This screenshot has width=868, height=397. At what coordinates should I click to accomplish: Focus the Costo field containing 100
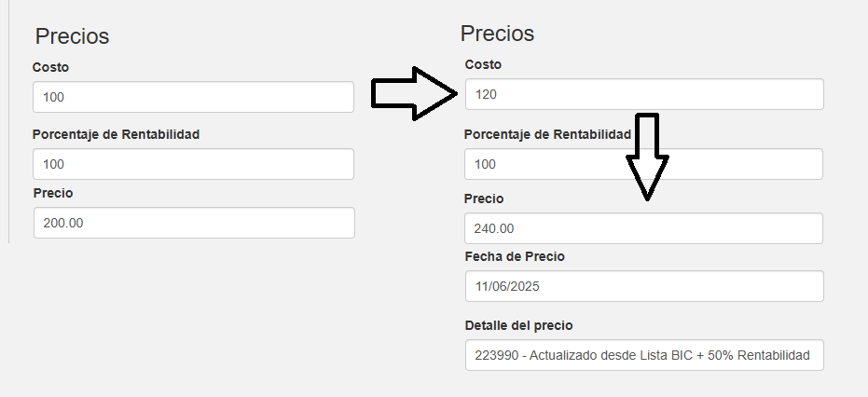point(193,97)
